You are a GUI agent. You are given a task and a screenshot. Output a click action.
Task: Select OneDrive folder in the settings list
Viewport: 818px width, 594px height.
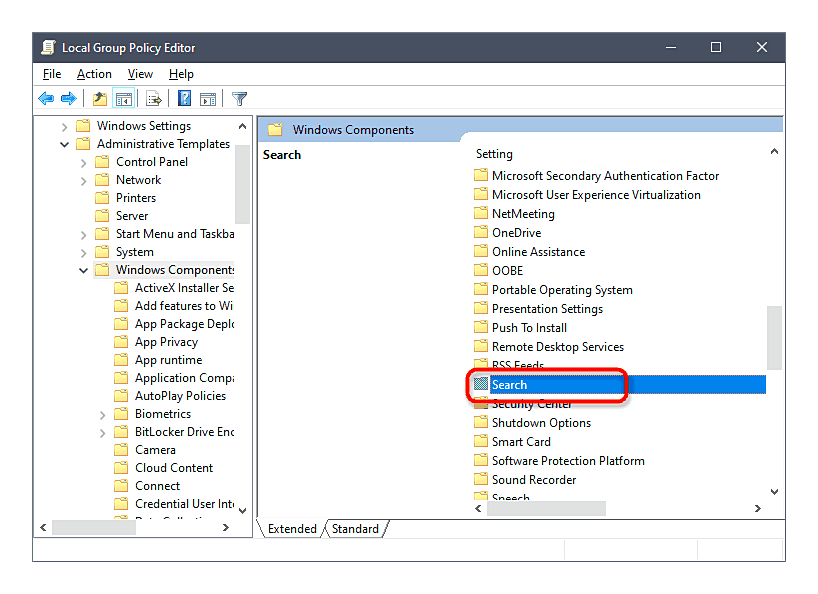[516, 233]
